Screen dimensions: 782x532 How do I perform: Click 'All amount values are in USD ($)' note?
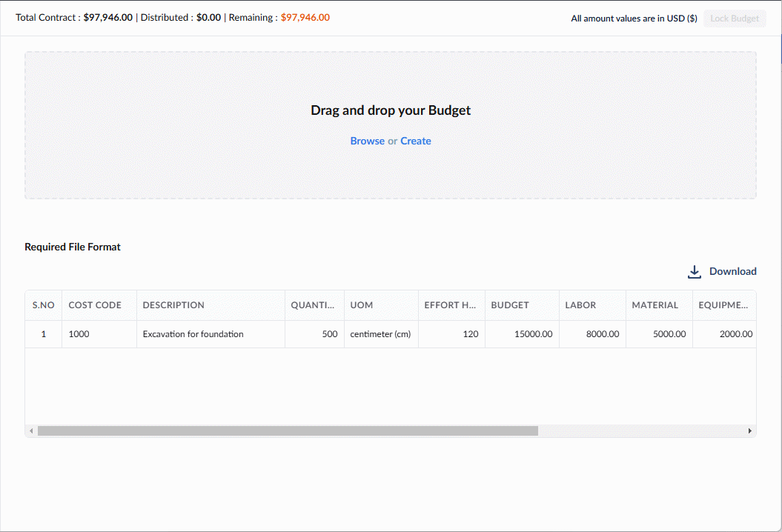pyautogui.click(x=634, y=19)
